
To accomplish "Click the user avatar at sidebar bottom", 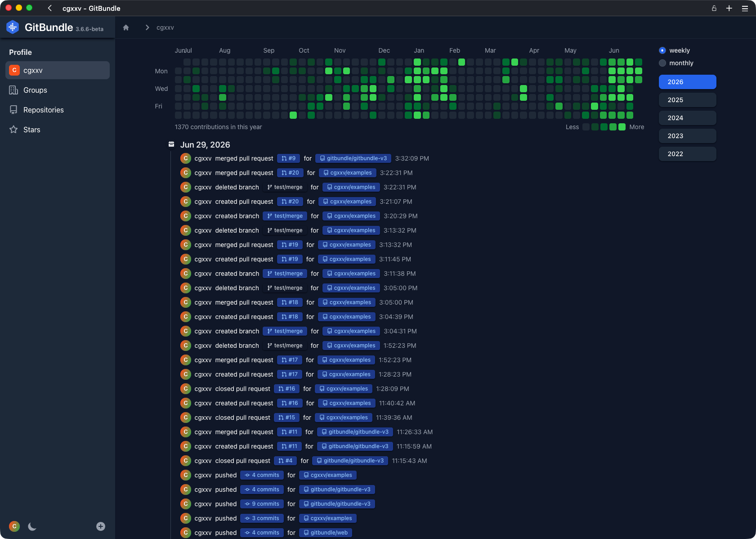I will [14, 526].
